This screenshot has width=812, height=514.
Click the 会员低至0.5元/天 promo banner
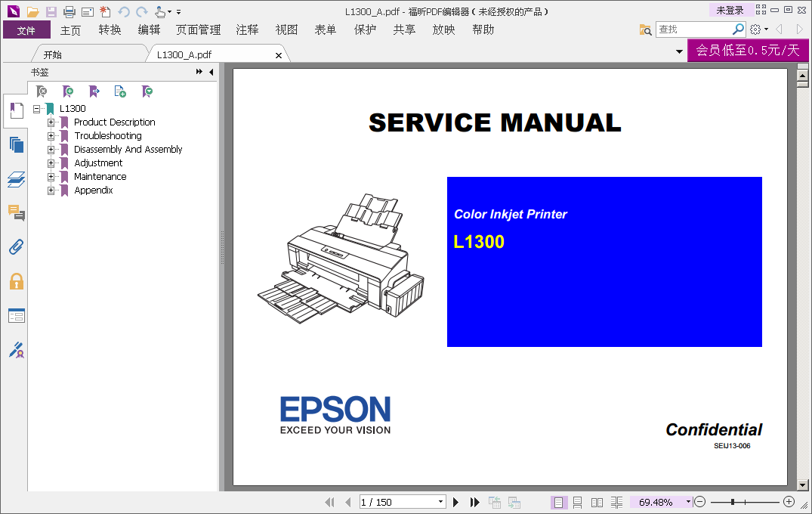748,50
